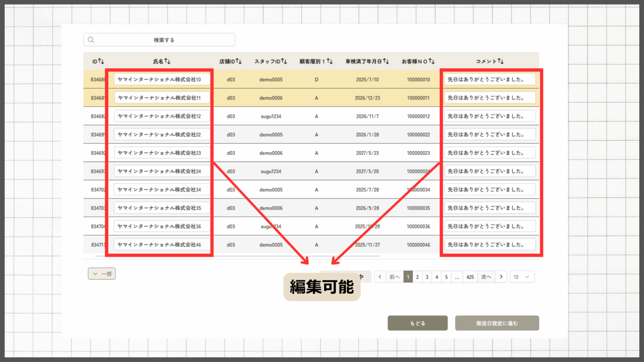Click the 検索する search field
Image resolution: width=644 pixels, height=362 pixels.
(x=164, y=40)
